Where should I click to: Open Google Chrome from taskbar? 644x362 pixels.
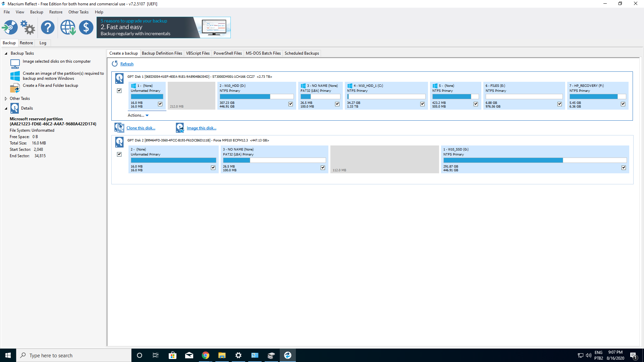[x=206, y=355]
